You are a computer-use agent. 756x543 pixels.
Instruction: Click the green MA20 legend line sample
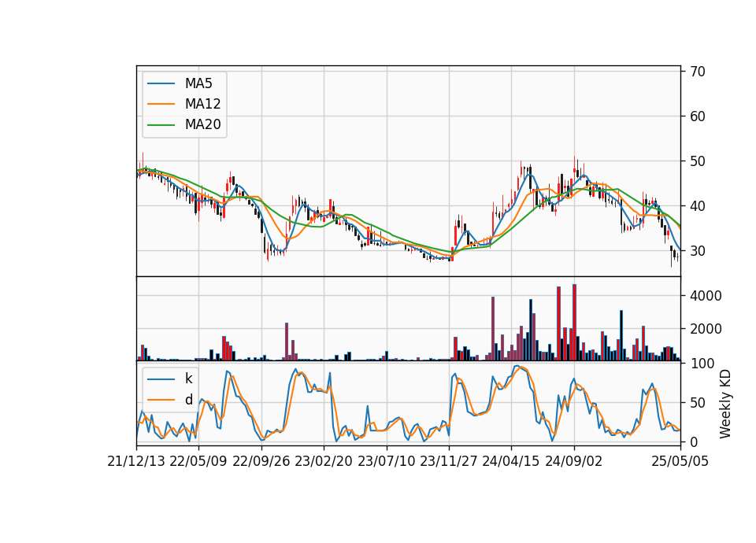(x=161, y=124)
